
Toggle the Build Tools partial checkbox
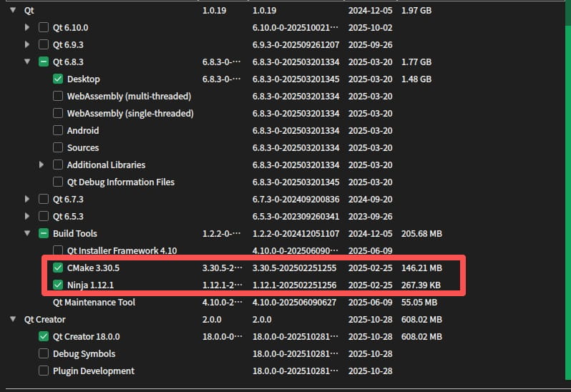tap(44, 233)
